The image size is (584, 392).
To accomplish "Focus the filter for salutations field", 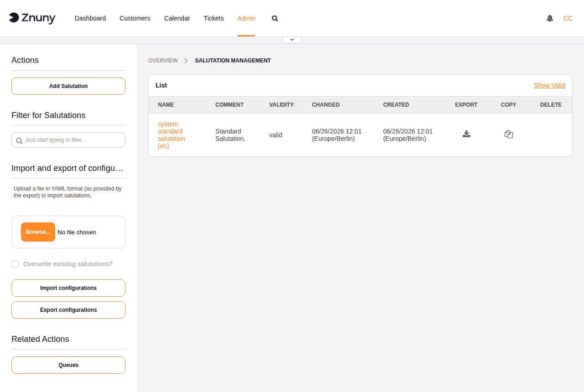I will [68, 140].
